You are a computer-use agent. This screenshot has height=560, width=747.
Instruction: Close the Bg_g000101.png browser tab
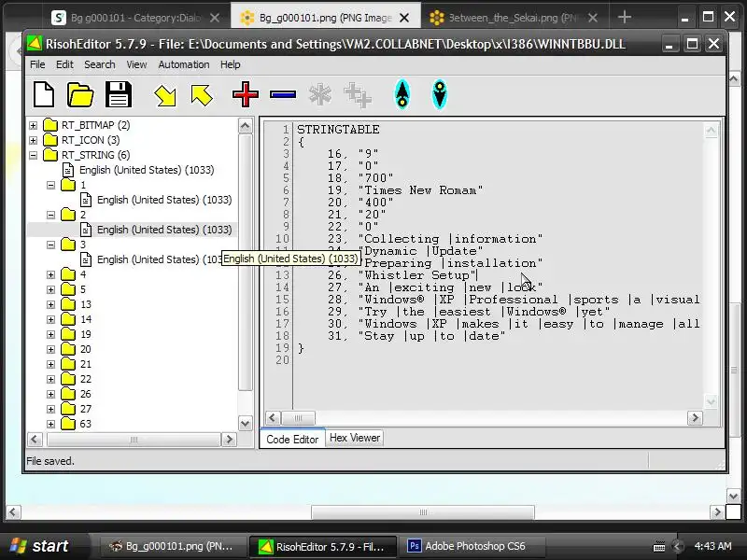404,18
